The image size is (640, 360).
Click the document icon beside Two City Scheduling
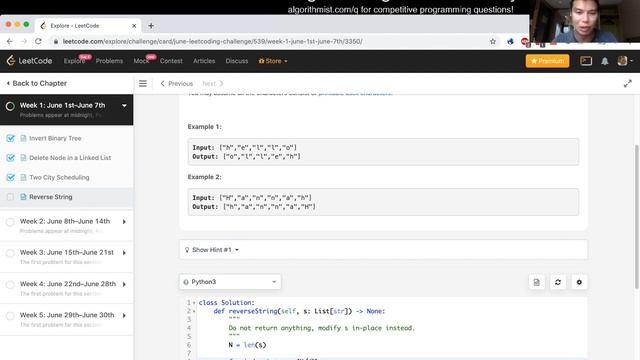[23, 177]
